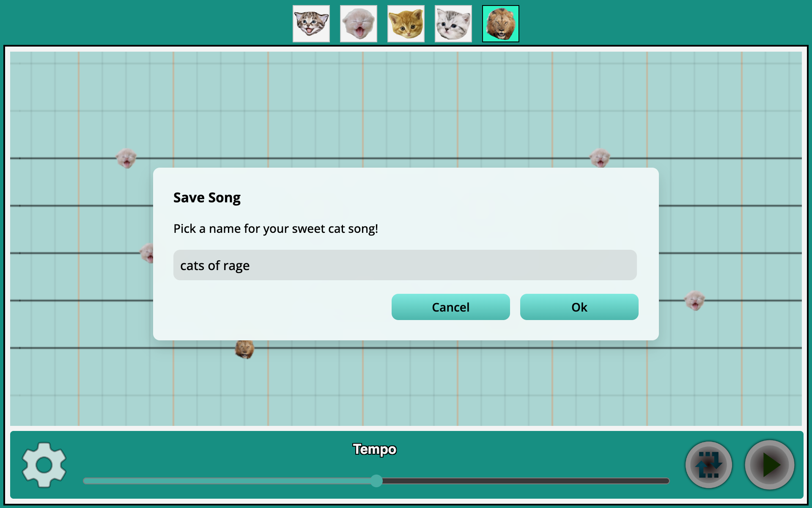812x508 pixels.
Task: Click the pink kitten note at top left of grid
Action: click(126, 158)
